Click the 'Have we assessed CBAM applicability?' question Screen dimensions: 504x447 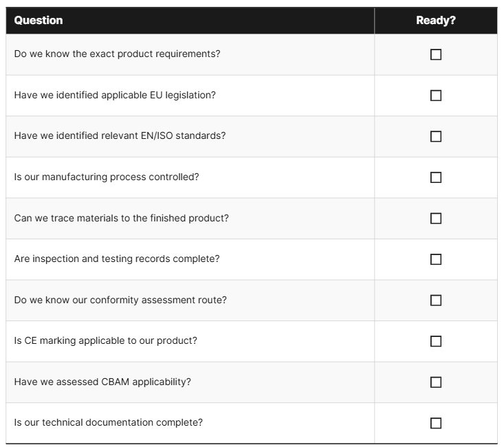click(x=102, y=382)
